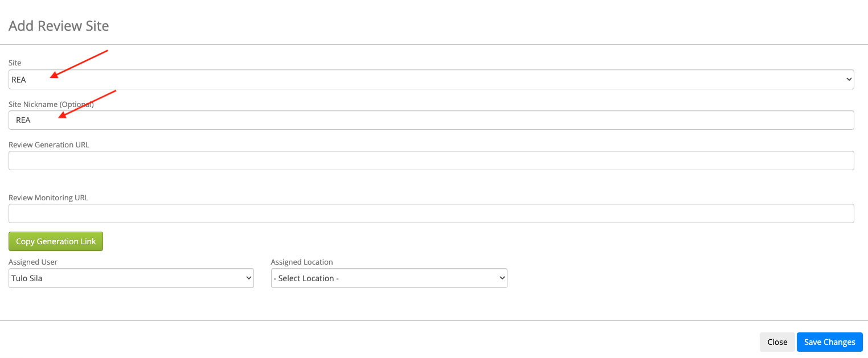Click the Site Nickname (Optional) label
The width and height of the screenshot is (868, 358).
[x=51, y=105]
